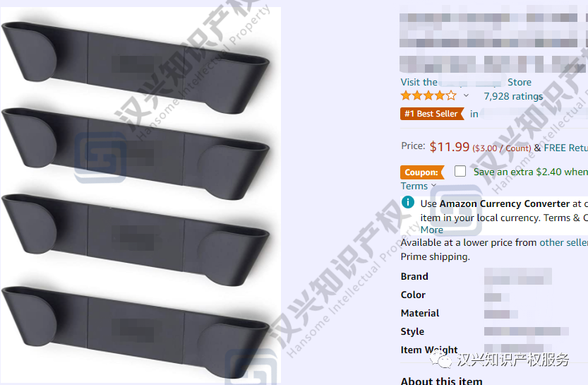Click the Terms link under coupon

[x=414, y=186]
